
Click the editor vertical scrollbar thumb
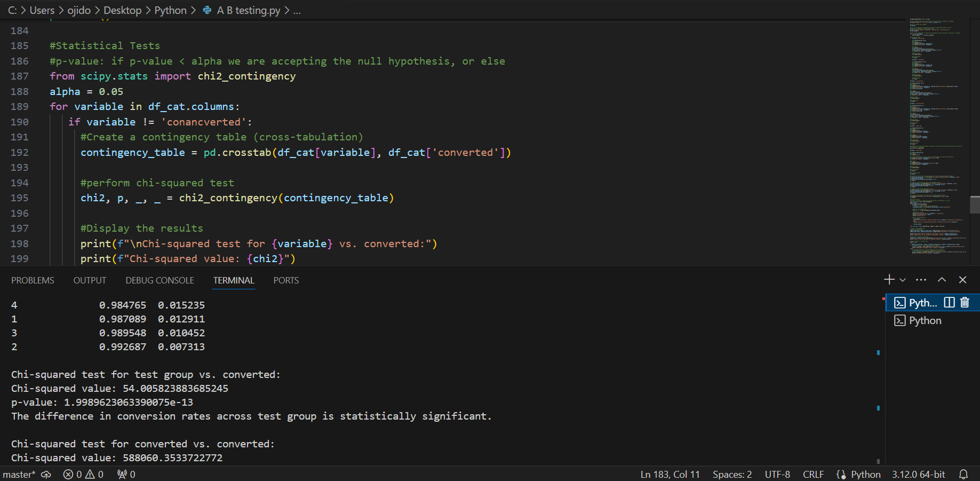tap(975, 204)
